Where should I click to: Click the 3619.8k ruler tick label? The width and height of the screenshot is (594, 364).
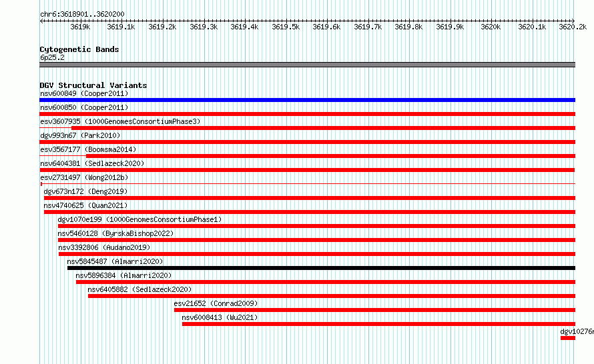(x=408, y=27)
